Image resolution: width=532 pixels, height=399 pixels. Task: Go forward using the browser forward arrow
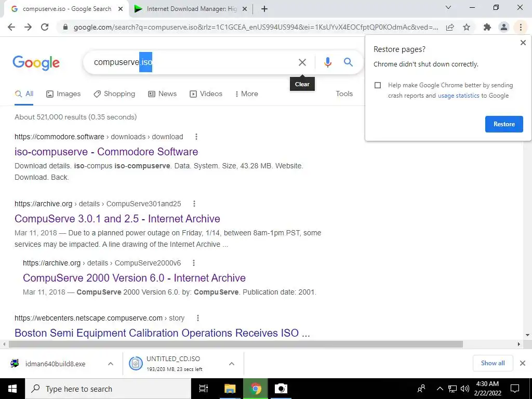tap(28, 27)
